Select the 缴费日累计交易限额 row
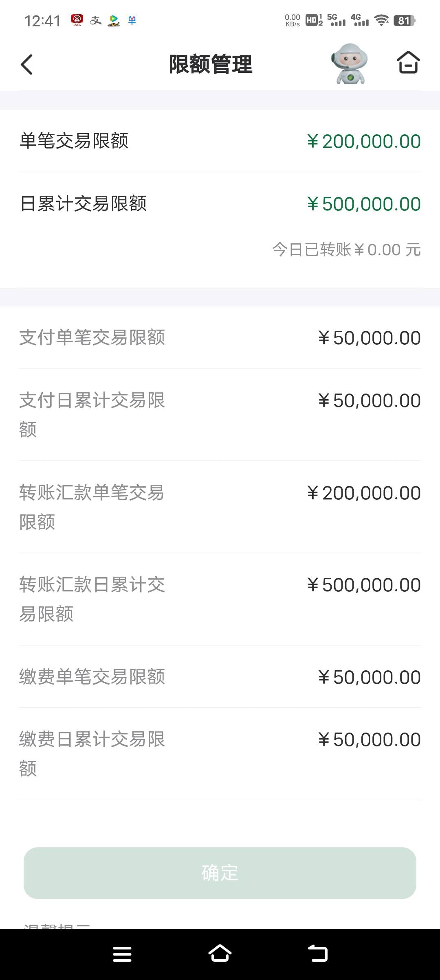The image size is (440, 980). 220,754
